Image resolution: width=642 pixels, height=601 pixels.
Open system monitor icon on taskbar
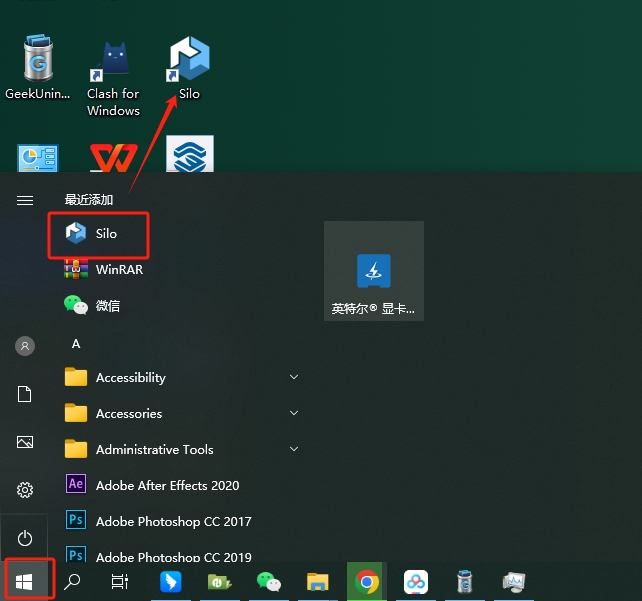(x=514, y=582)
